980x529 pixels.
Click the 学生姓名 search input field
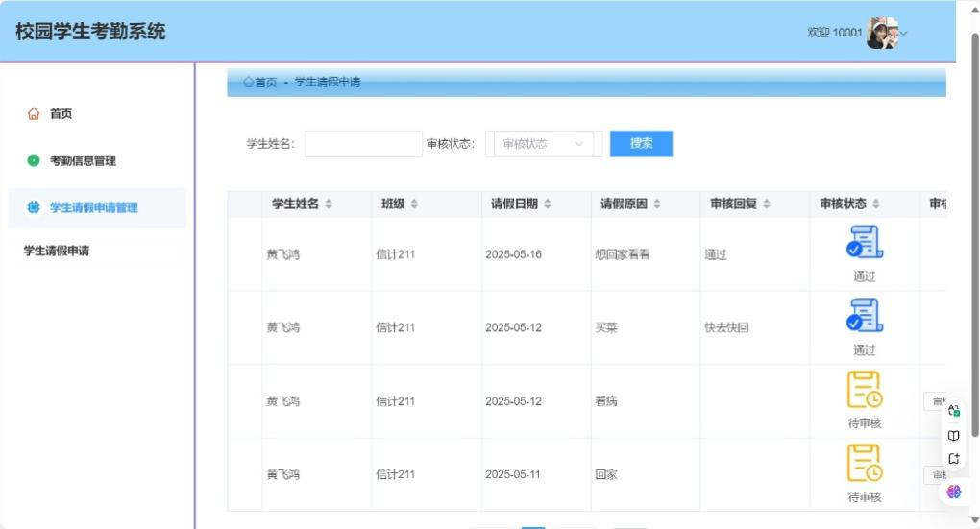coord(363,144)
